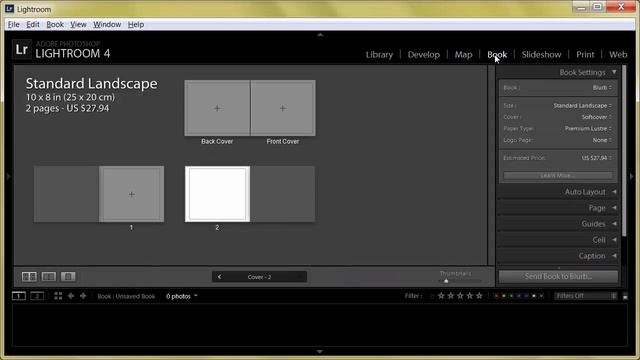Filter by five stars rating

click(x=479, y=296)
